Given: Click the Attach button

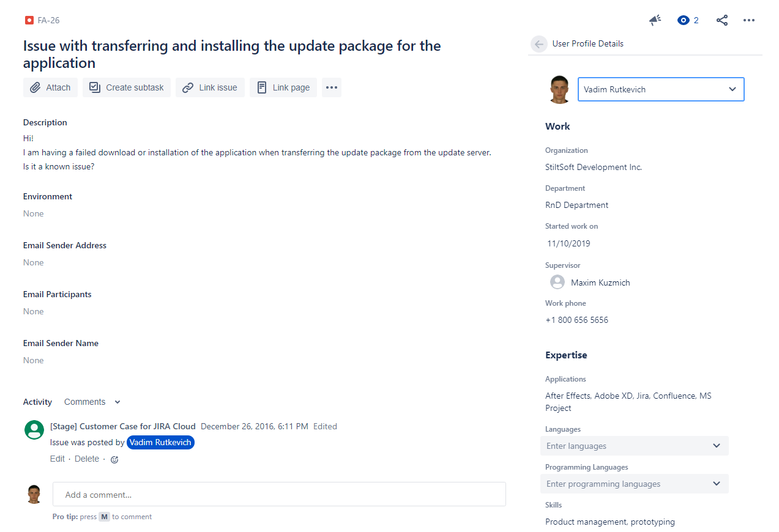Looking at the screenshot, I should (51, 87).
